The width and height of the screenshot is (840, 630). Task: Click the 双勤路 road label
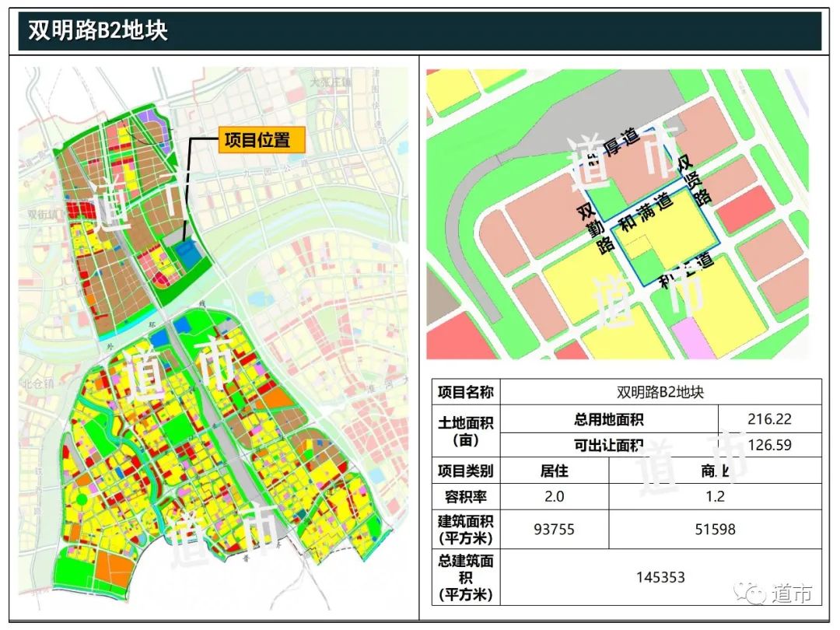595,227
